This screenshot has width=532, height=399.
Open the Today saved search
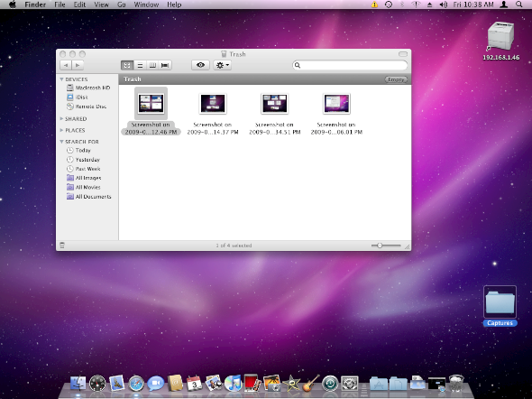click(78, 150)
